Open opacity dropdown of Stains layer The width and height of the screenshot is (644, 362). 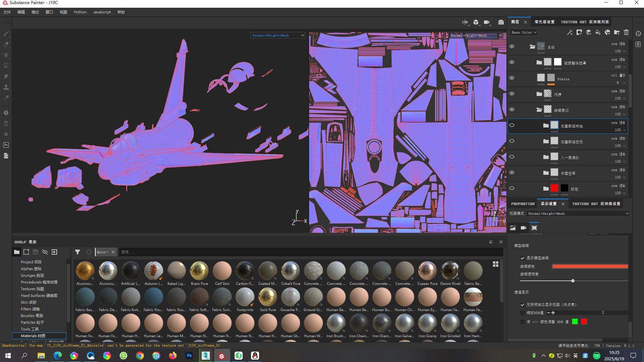click(624, 83)
